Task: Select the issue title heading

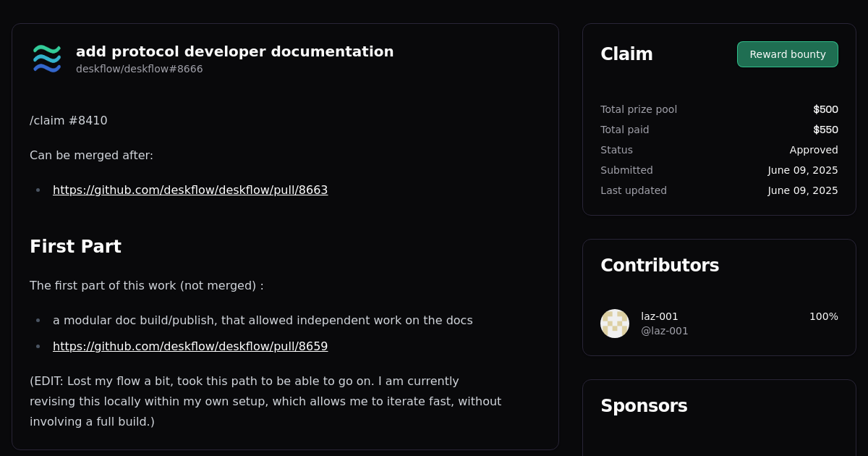Action: 234,51
